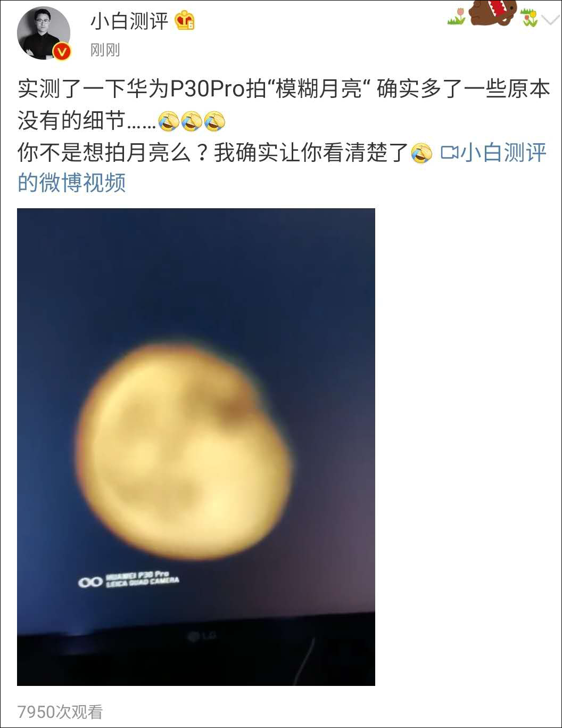Click the 的微博视频 blue text on fourth line
This screenshot has width=562, height=728.
71,183
